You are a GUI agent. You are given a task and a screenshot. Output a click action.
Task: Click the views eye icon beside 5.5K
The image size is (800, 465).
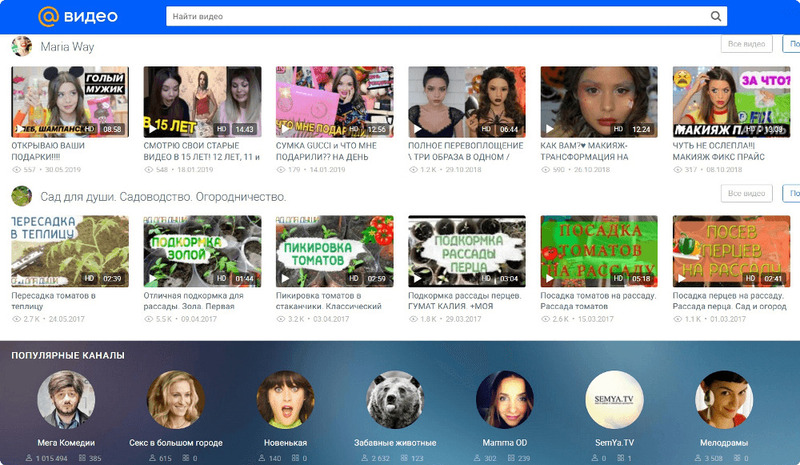click(x=148, y=319)
